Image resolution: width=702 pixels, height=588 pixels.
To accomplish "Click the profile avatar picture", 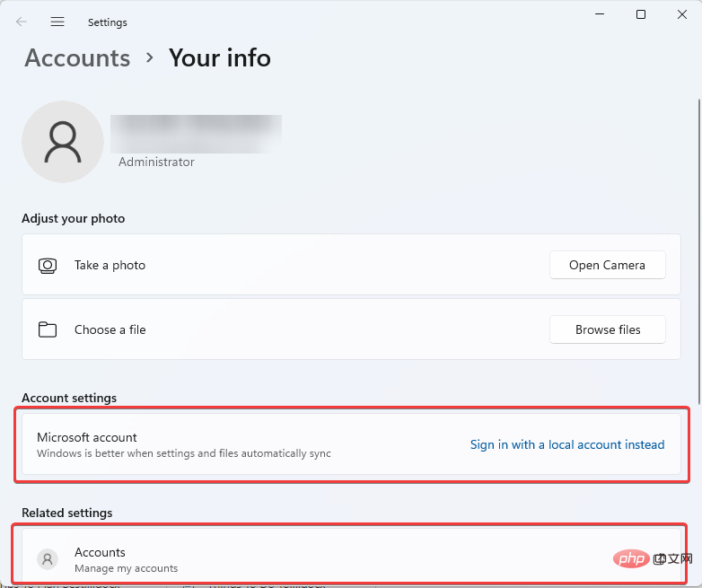I will coord(63,142).
